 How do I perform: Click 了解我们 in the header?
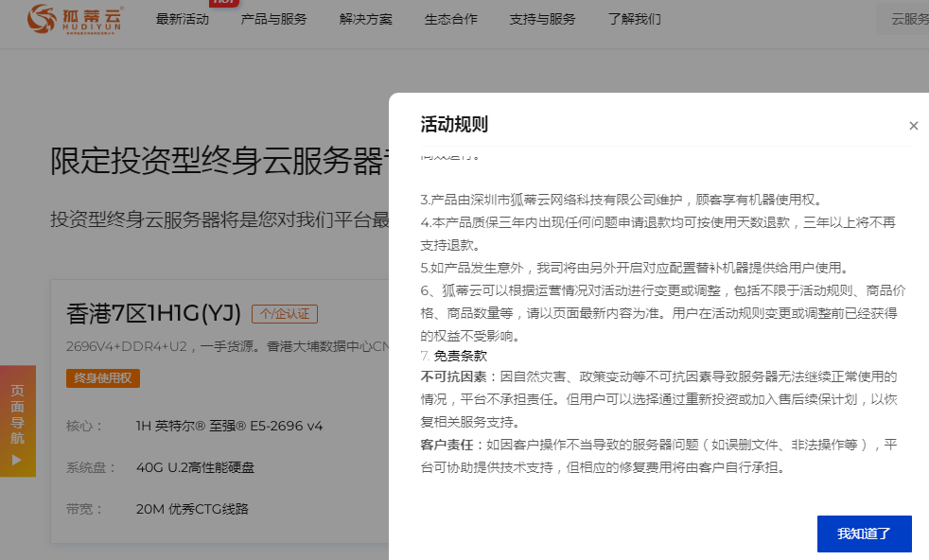[x=634, y=19]
